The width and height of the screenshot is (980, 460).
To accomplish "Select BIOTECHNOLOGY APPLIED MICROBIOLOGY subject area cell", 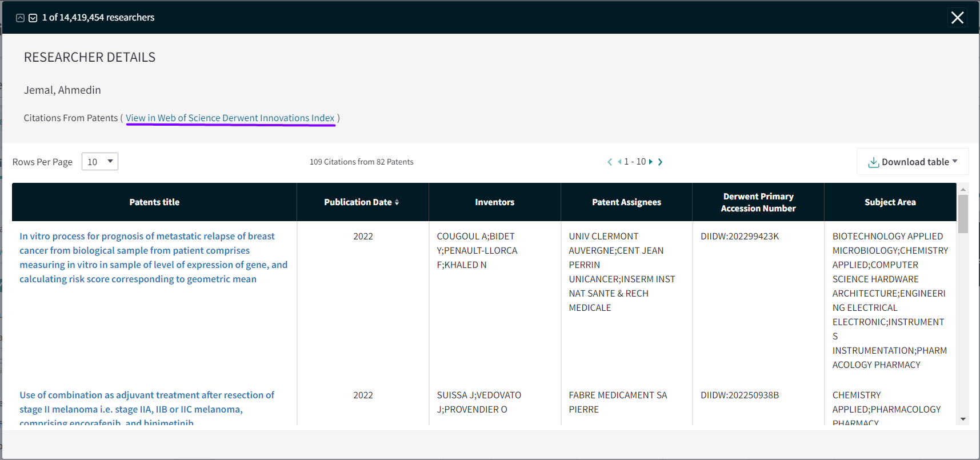I will point(890,301).
